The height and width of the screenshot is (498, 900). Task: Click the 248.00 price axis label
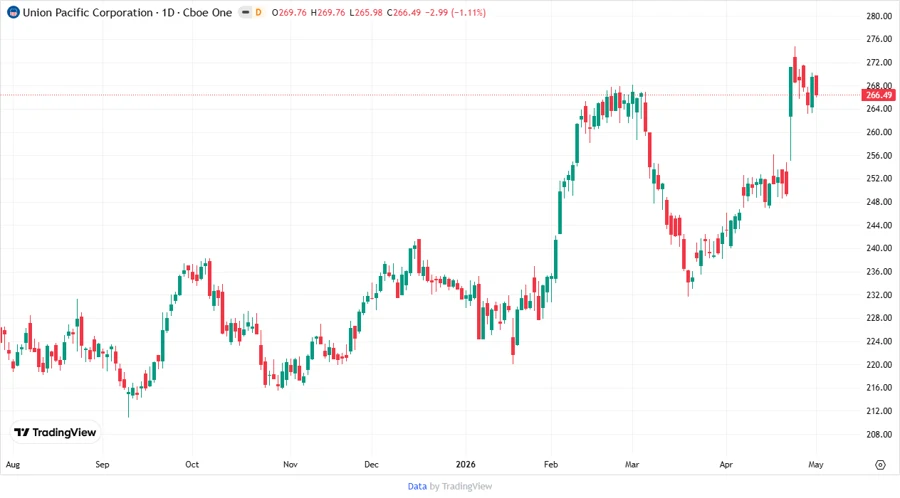(x=879, y=202)
